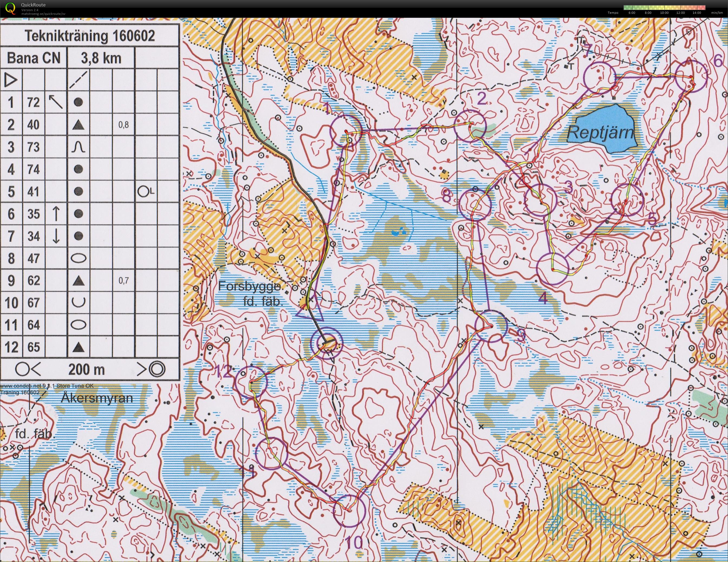The image size is (728, 562).
Task: Select the 10:00 tempo scale label
Action: coord(664,13)
